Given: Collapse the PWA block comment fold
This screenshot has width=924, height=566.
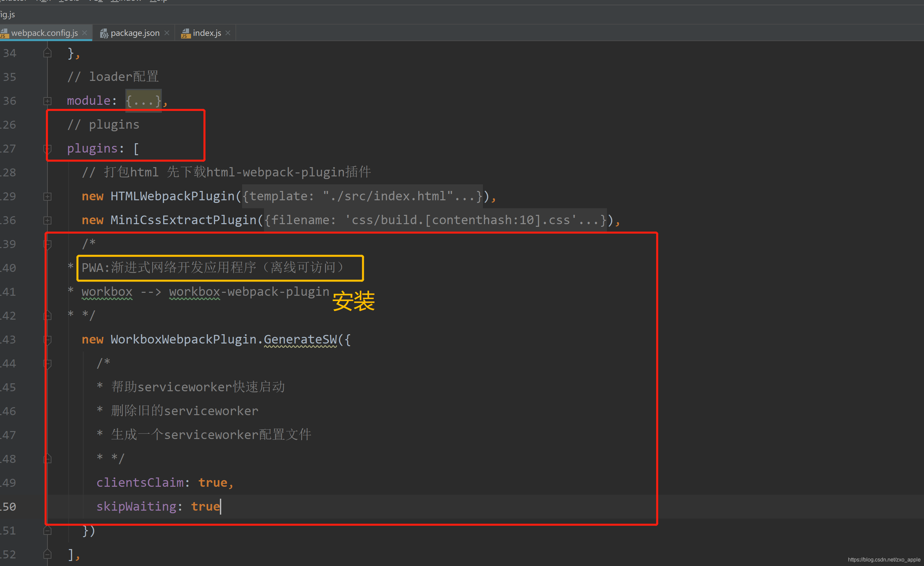Looking at the screenshot, I should click(x=47, y=244).
